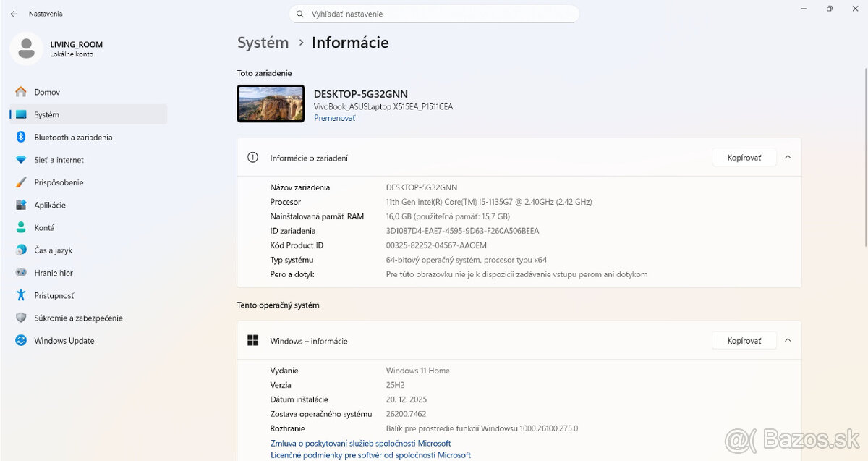Image resolution: width=868 pixels, height=461 pixels.
Task: Open Aplikácie settings
Action: tap(56, 205)
